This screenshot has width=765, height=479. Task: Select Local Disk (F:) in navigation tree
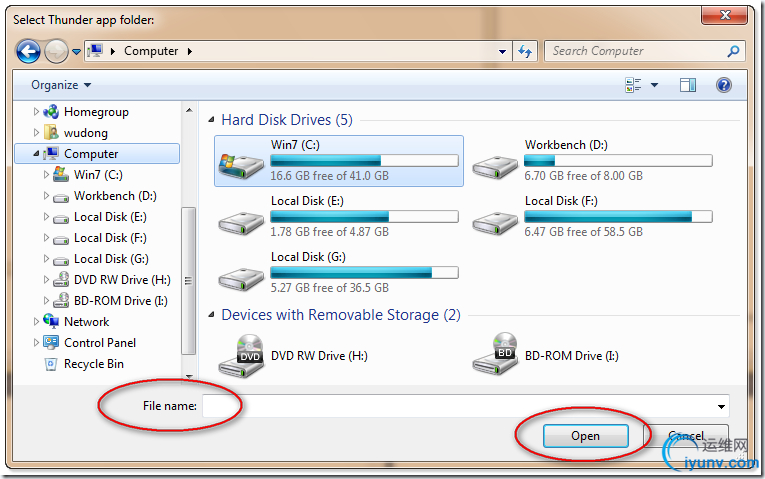[x=110, y=238]
